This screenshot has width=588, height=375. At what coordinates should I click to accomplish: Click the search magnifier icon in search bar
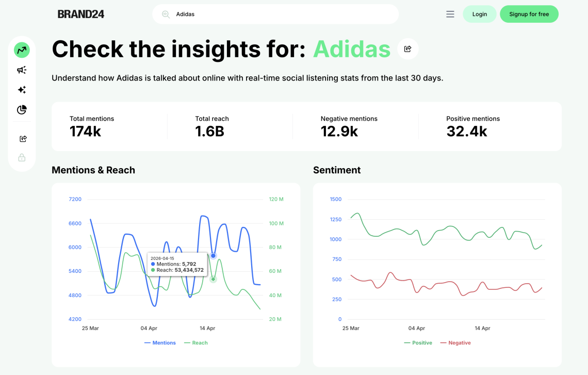click(x=166, y=14)
